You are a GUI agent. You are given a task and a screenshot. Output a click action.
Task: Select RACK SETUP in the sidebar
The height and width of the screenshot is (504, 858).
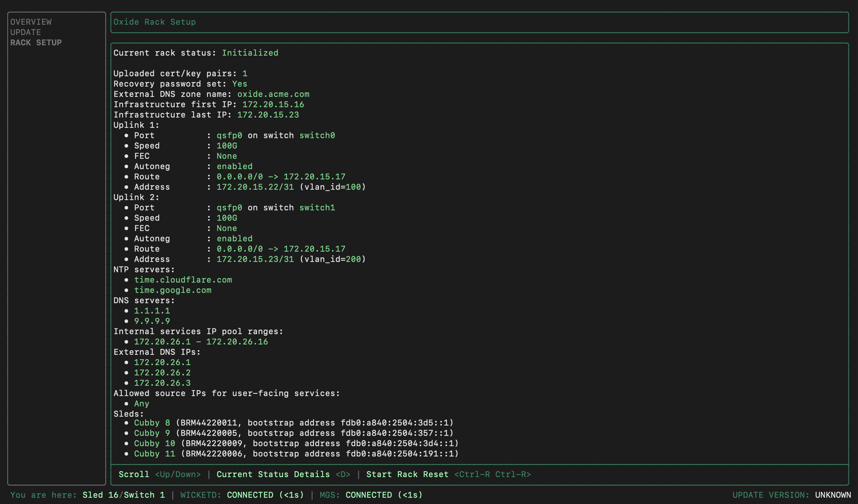click(36, 43)
